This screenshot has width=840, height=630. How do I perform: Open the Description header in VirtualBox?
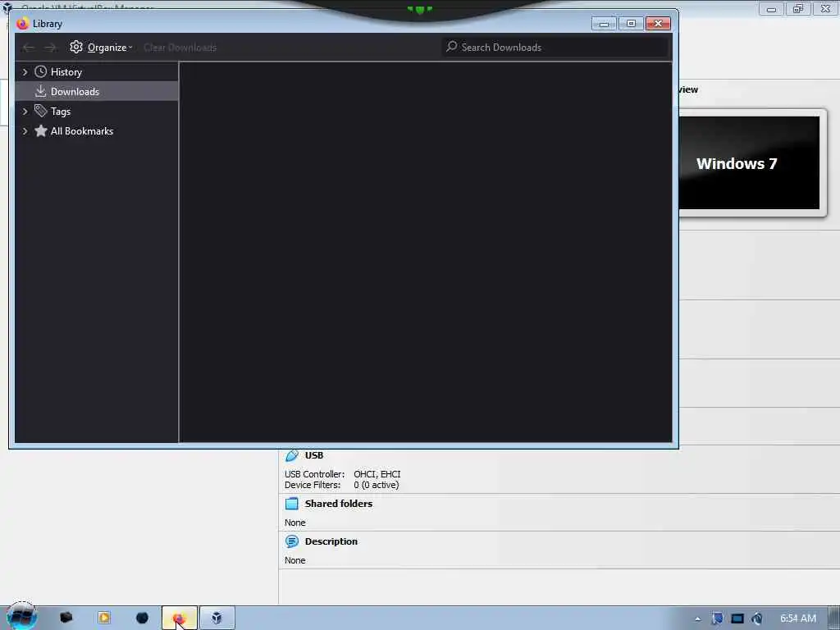tap(331, 541)
